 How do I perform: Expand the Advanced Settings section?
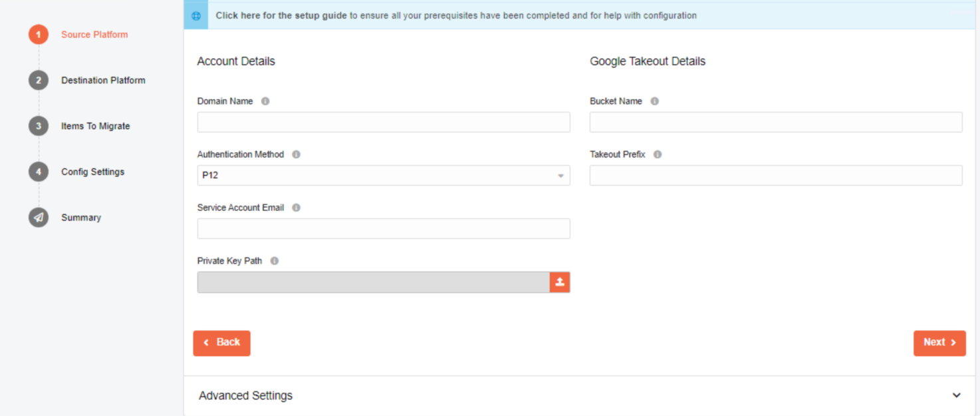tap(580, 395)
